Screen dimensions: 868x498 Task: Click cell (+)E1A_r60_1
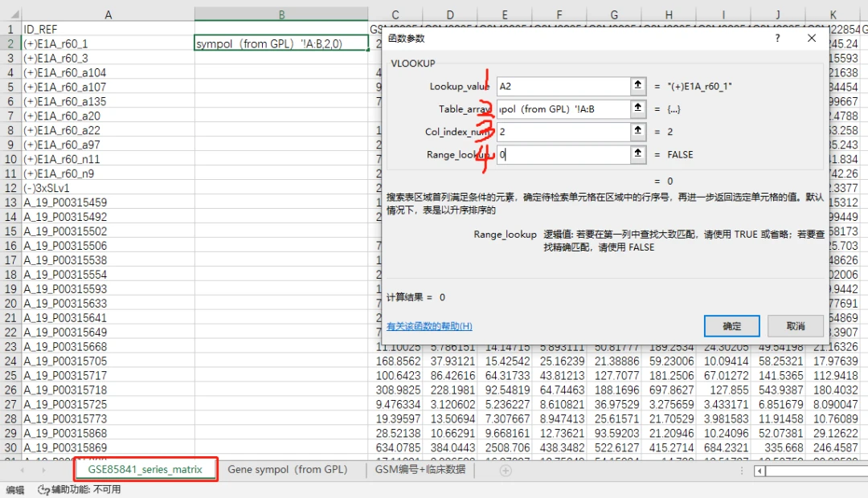point(108,43)
